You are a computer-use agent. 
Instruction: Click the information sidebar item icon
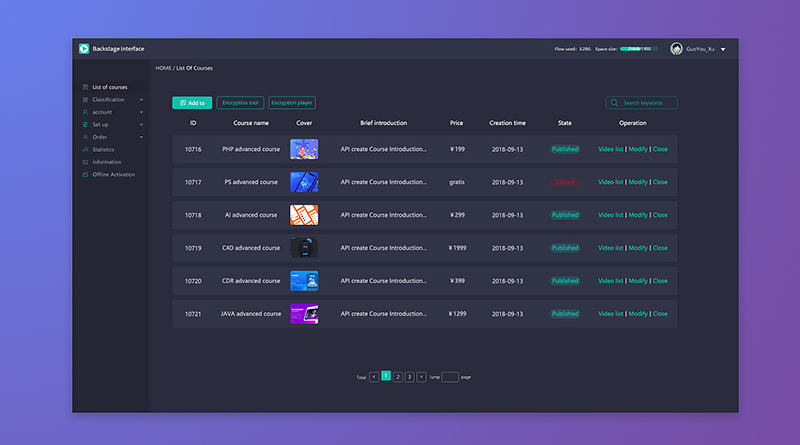pos(84,162)
